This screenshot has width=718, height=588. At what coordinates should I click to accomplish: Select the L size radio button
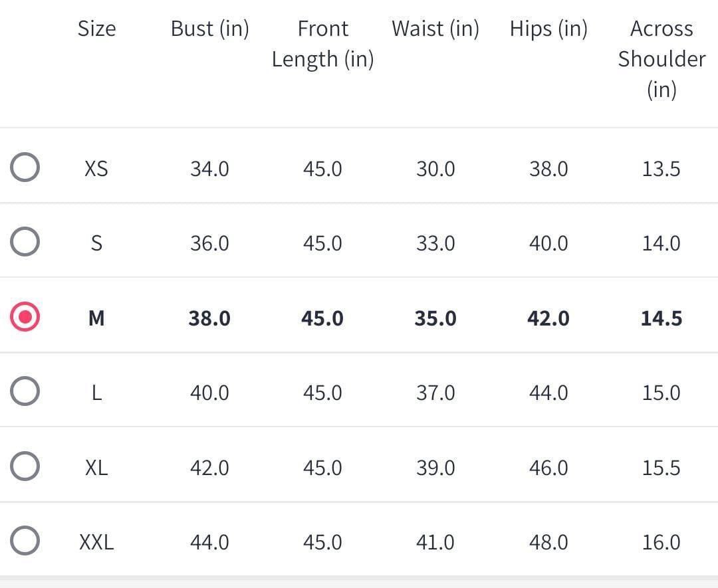pyautogui.click(x=25, y=392)
